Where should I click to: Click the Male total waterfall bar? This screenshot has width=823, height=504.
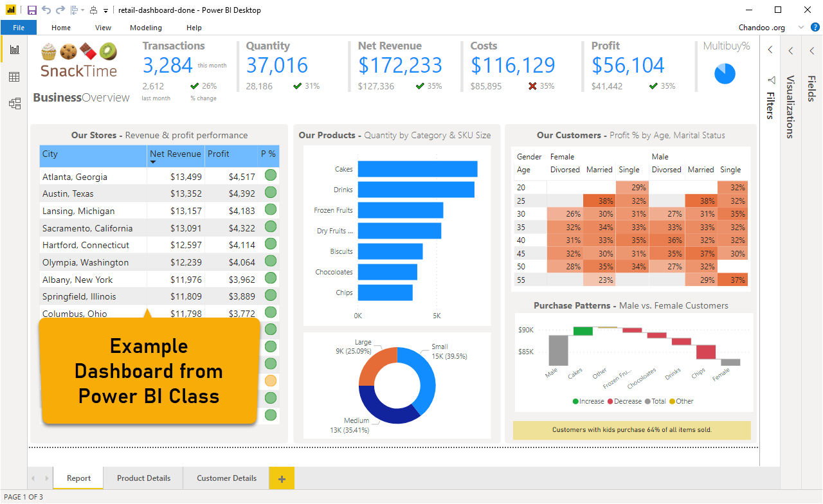coord(558,350)
